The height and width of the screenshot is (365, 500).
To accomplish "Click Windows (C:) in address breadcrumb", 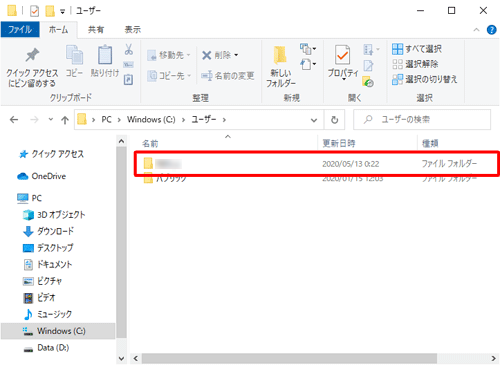I will tap(151, 120).
